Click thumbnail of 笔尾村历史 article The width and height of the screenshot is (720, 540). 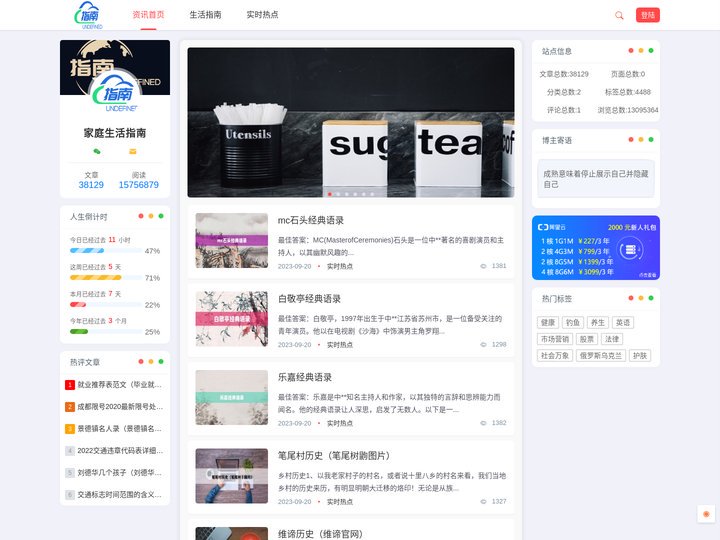click(x=231, y=476)
